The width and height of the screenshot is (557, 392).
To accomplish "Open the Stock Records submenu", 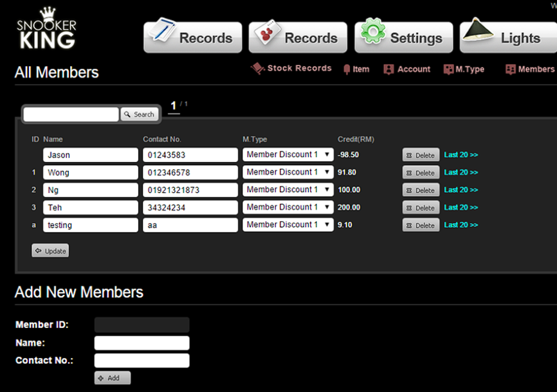I will [x=291, y=69].
